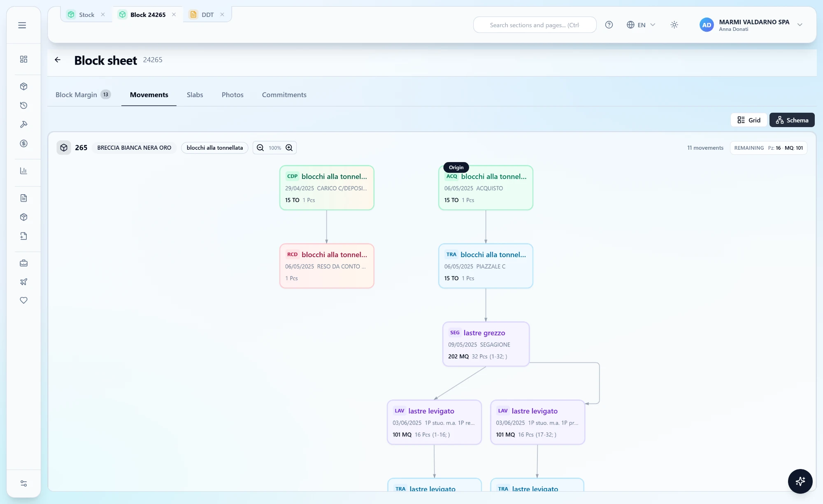Image resolution: width=823 pixels, height=504 pixels.
Task: Open the bar chart icon in sidebar
Action: 23,171
